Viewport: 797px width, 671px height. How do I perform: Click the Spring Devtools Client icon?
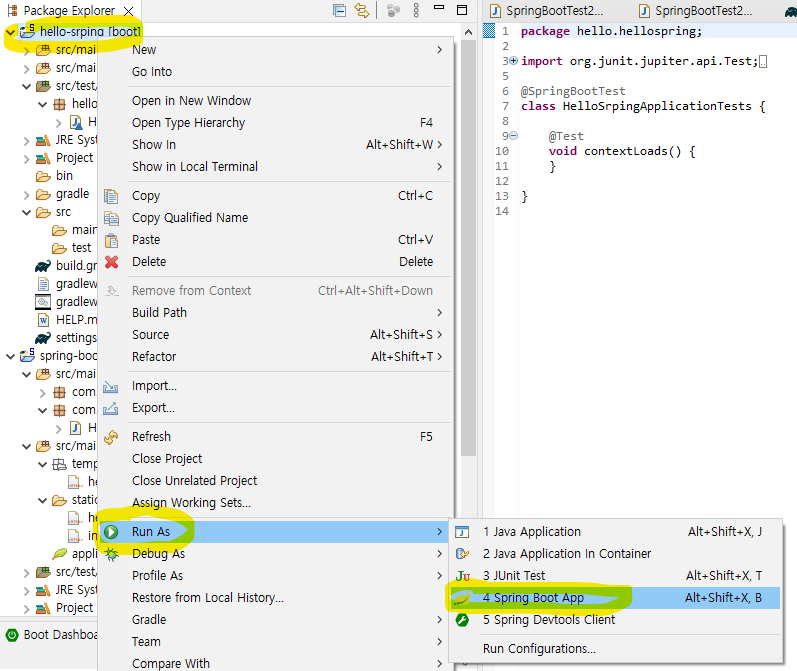pos(462,620)
